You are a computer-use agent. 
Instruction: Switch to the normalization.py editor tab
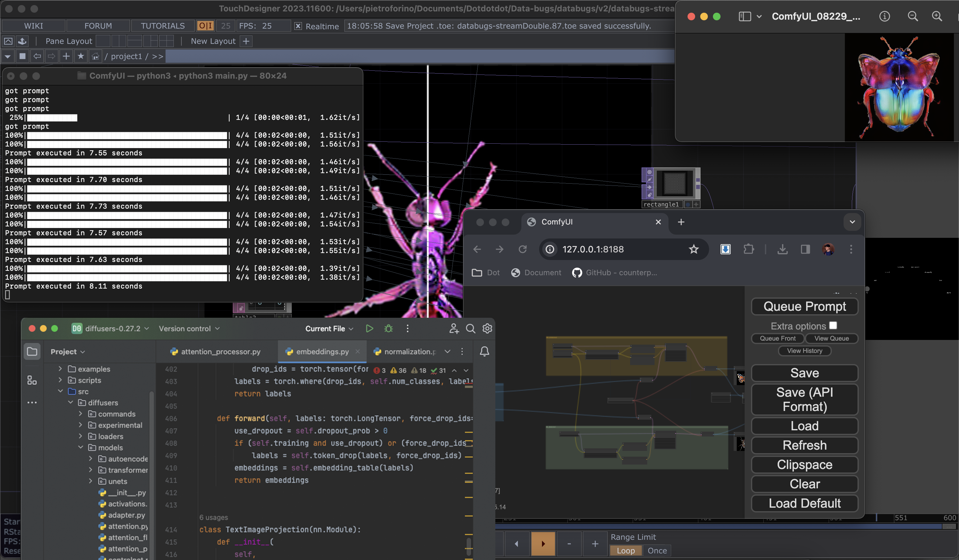pos(405,352)
